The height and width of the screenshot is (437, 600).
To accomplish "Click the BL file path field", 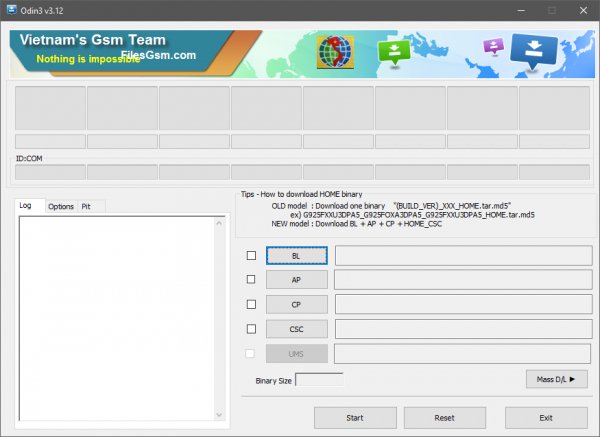I will [464, 256].
